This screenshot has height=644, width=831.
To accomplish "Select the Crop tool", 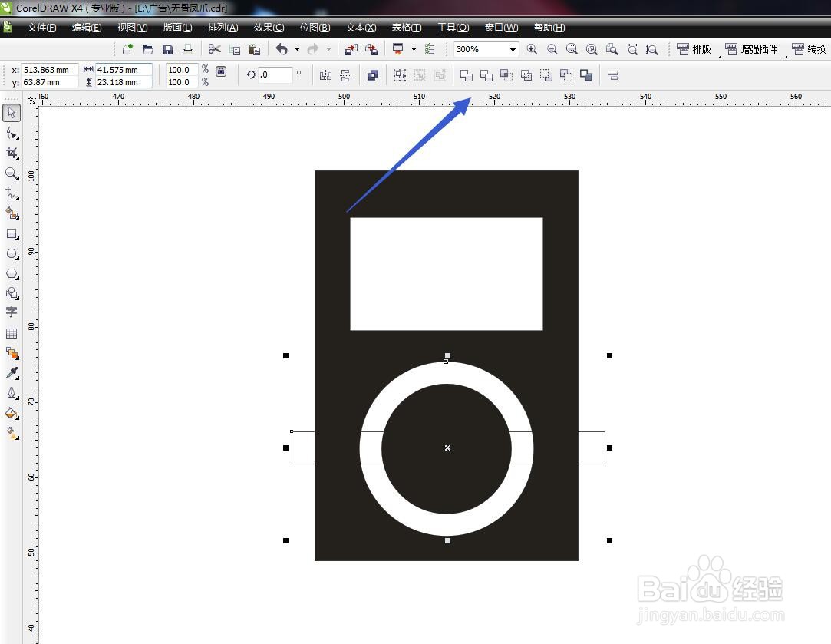I will 11,153.
